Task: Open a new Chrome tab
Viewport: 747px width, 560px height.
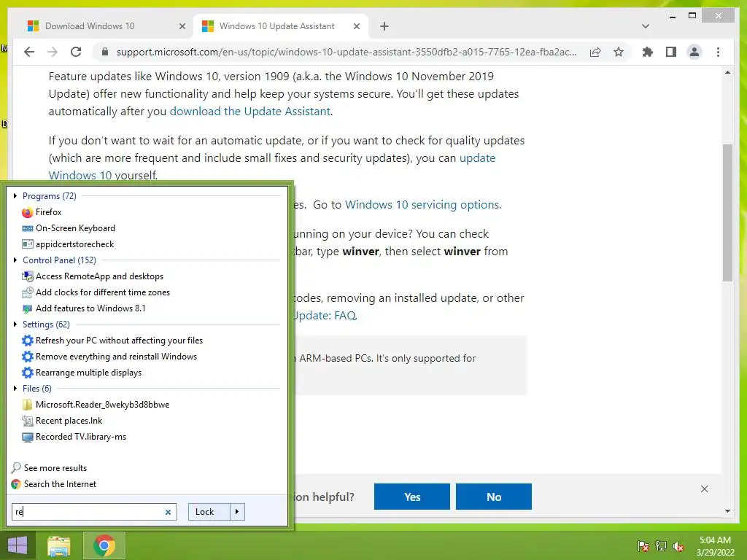Action: 384,26
